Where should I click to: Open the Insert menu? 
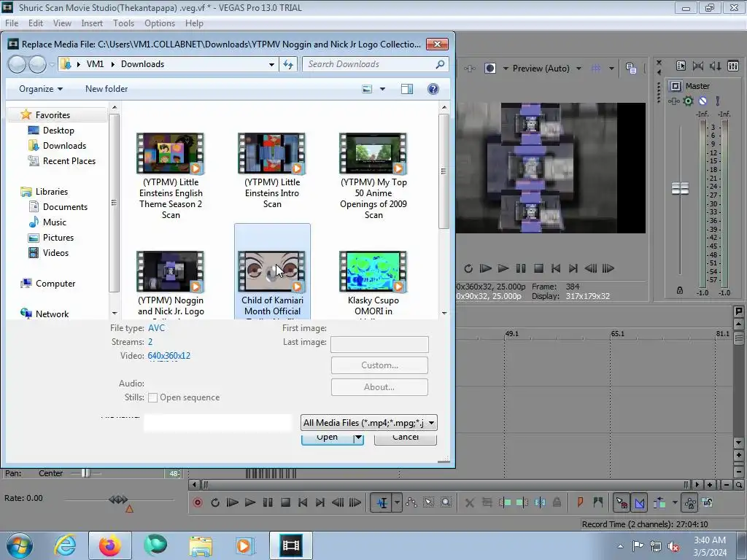point(91,23)
